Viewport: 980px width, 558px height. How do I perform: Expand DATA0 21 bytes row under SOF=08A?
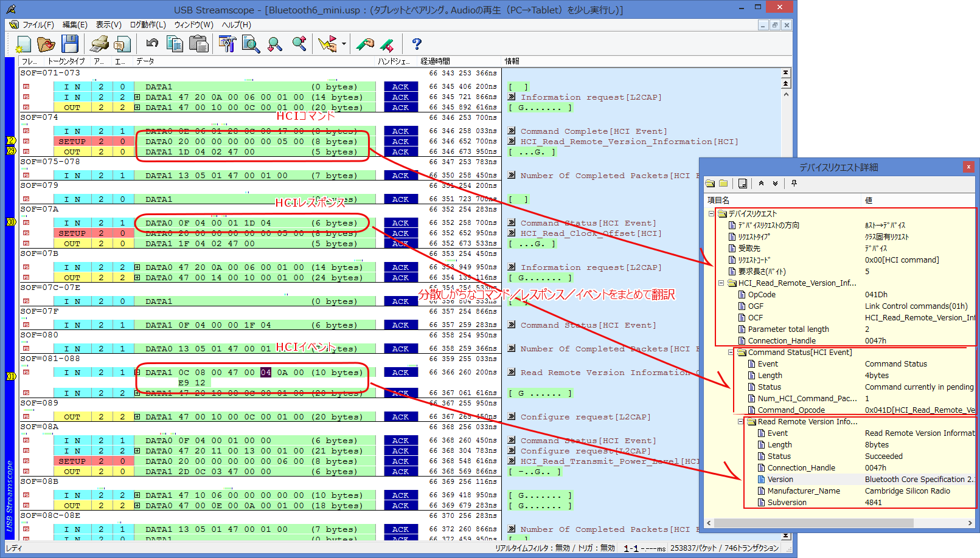pos(137,450)
